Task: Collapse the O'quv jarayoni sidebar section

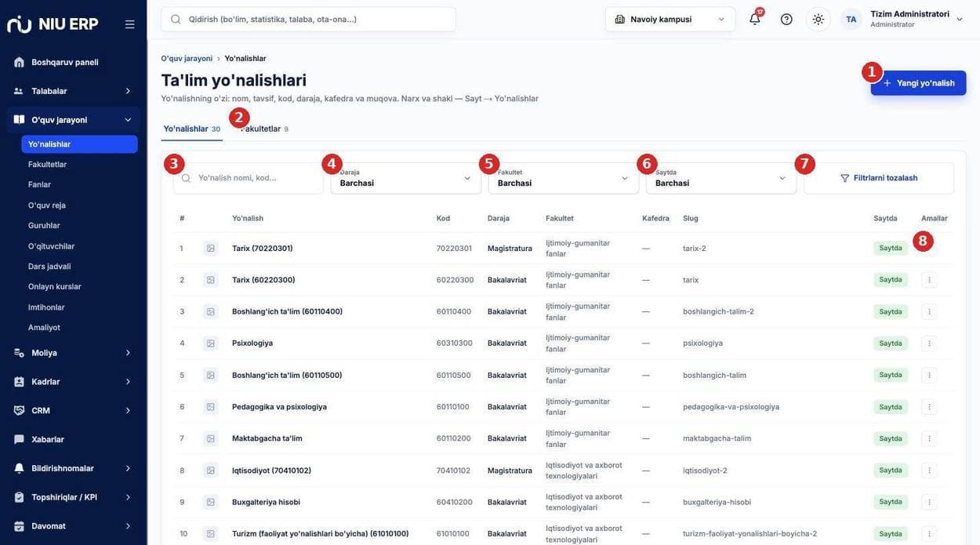Action: point(73,120)
